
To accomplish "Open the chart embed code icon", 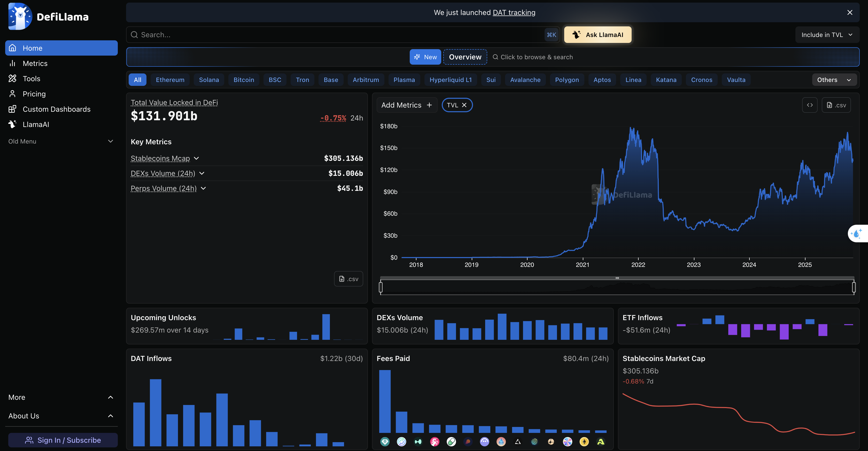I will [809, 105].
